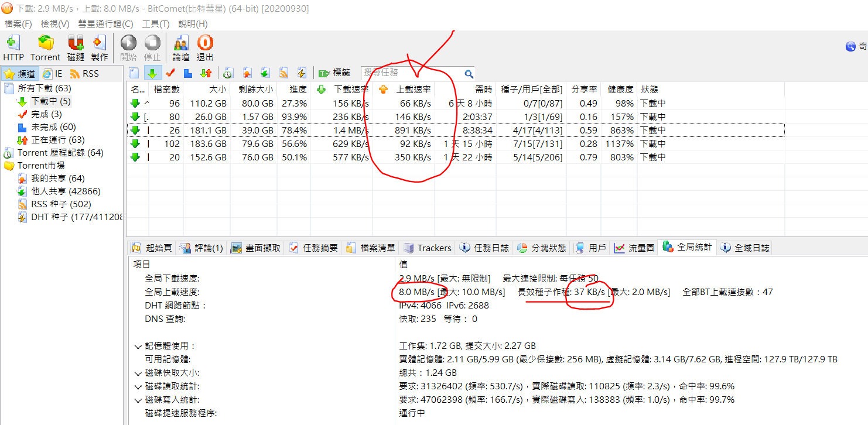Open the 工具(T) menu

pyautogui.click(x=156, y=24)
